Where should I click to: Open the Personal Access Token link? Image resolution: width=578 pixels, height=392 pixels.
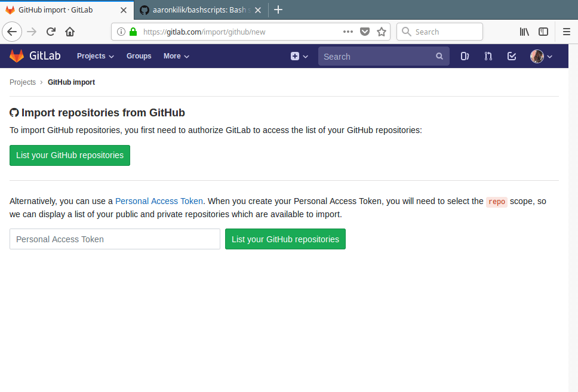(159, 201)
